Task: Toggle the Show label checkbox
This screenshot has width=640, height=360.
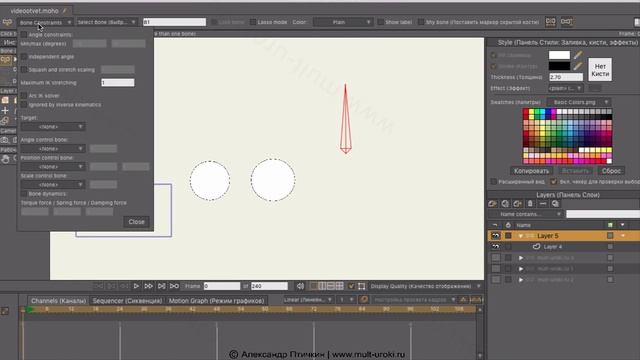Action: (380, 22)
